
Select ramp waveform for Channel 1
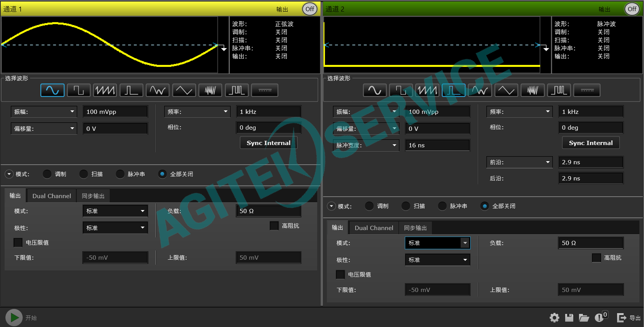click(105, 90)
